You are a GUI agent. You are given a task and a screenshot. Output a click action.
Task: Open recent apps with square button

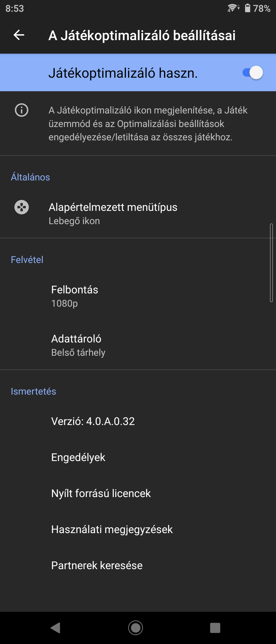pyautogui.click(x=215, y=628)
